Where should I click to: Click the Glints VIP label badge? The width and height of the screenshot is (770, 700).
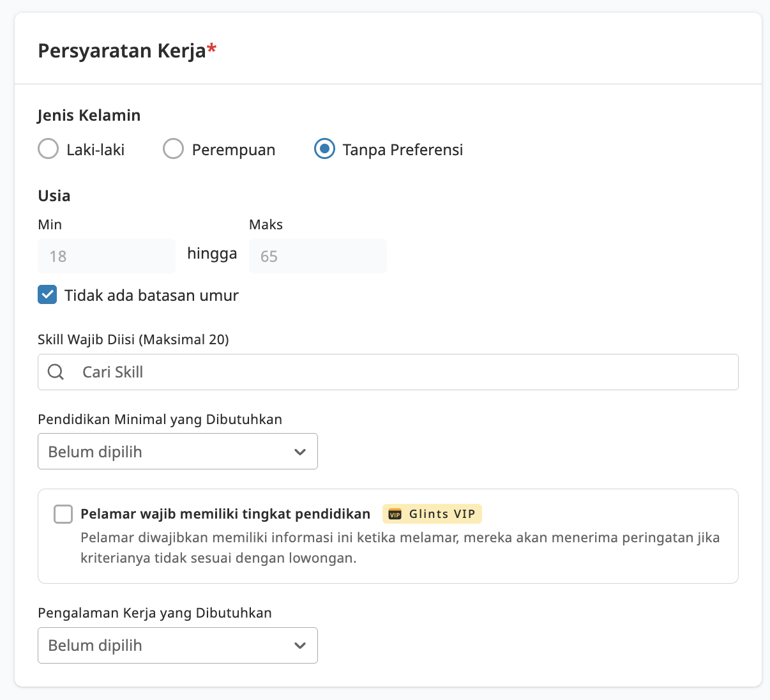click(x=432, y=514)
